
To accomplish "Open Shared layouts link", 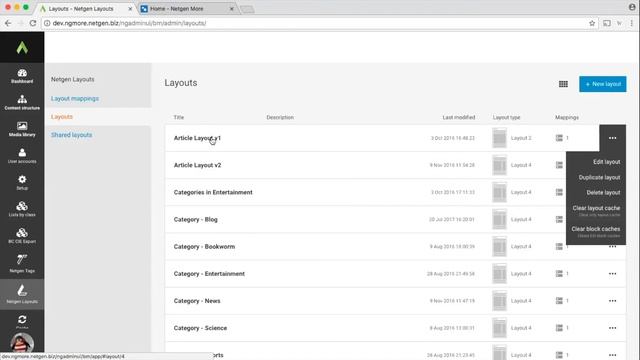I will pyautogui.click(x=71, y=135).
